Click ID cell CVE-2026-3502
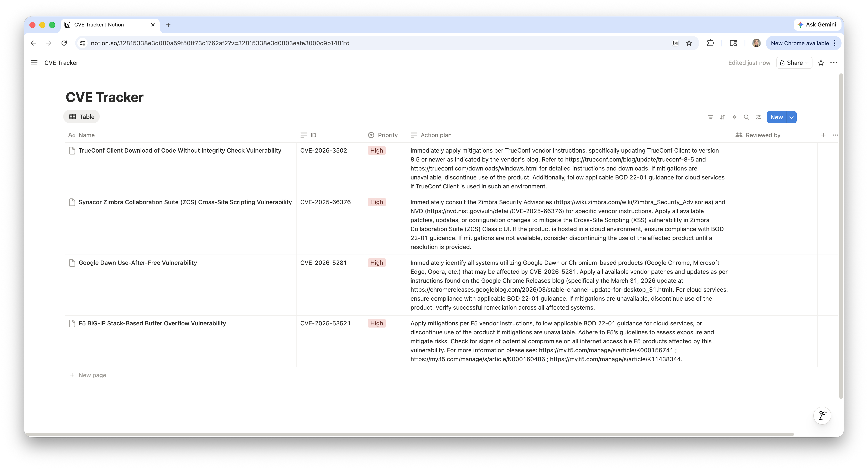Viewport: 868px width, 469px height. (x=330, y=168)
